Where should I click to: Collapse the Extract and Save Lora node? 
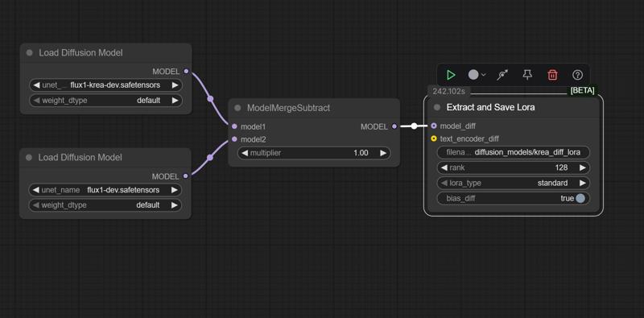[x=437, y=107]
